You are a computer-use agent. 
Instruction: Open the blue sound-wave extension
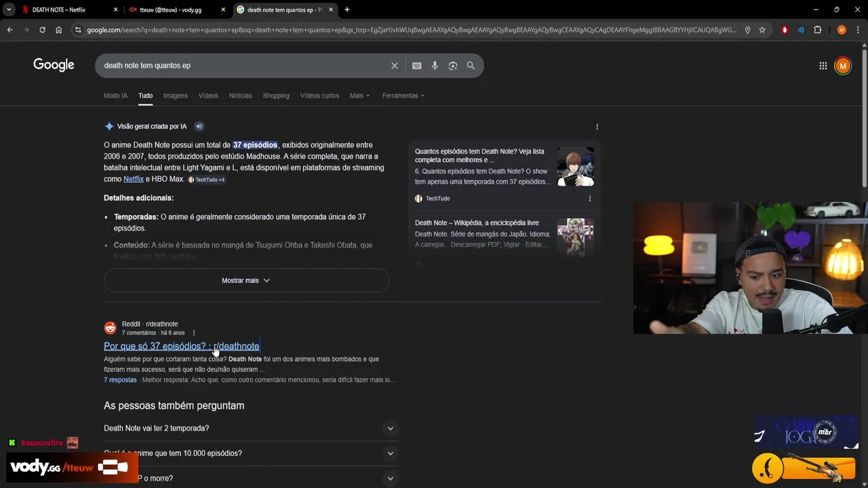pyautogui.click(x=801, y=30)
